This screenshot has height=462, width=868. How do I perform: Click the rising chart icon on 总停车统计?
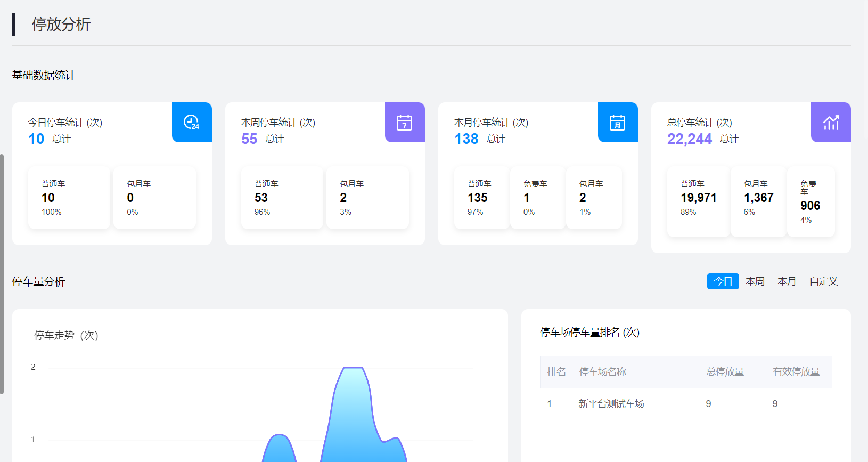tap(831, 123)
